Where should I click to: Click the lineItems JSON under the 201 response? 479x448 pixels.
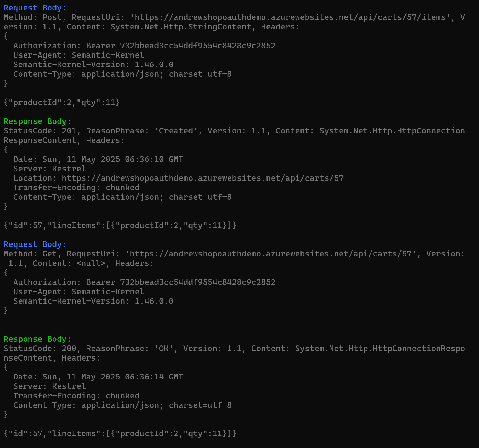(x=120, y=226)
